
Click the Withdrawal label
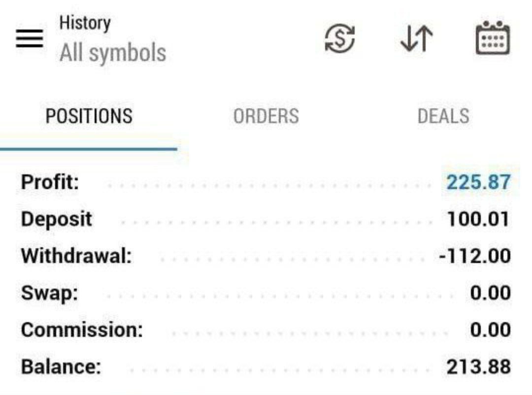tap(76, 256)
